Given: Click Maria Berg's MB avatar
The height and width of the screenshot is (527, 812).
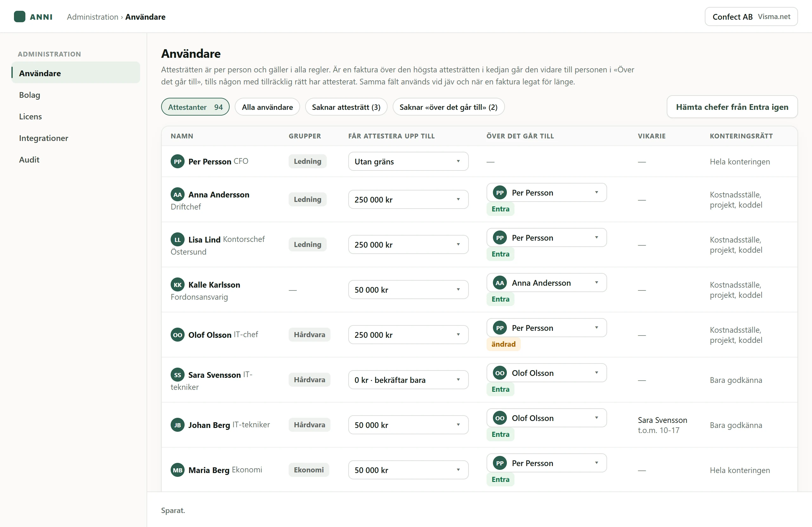Looking at the screenshot, I should click(x=177, y=470).
